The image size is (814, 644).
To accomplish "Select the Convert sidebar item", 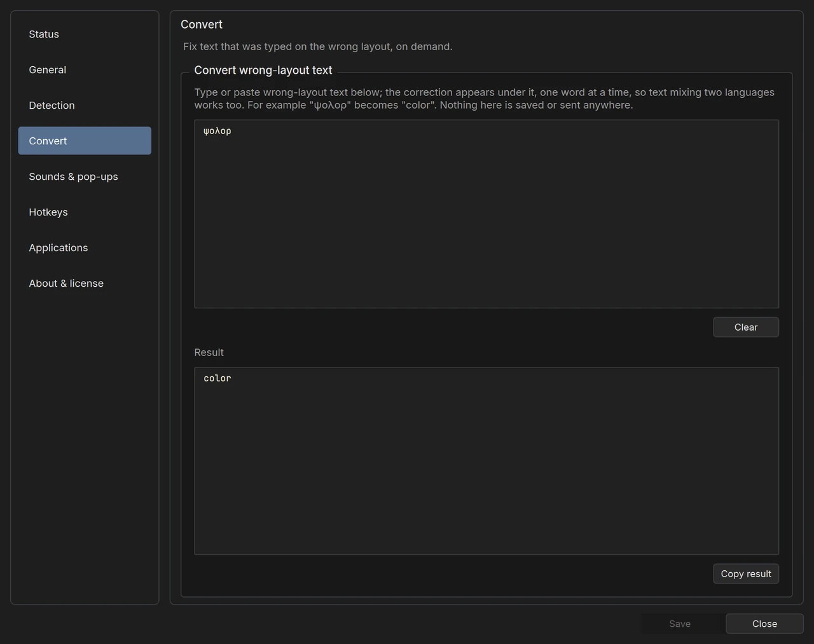I will tap(85, 140).
